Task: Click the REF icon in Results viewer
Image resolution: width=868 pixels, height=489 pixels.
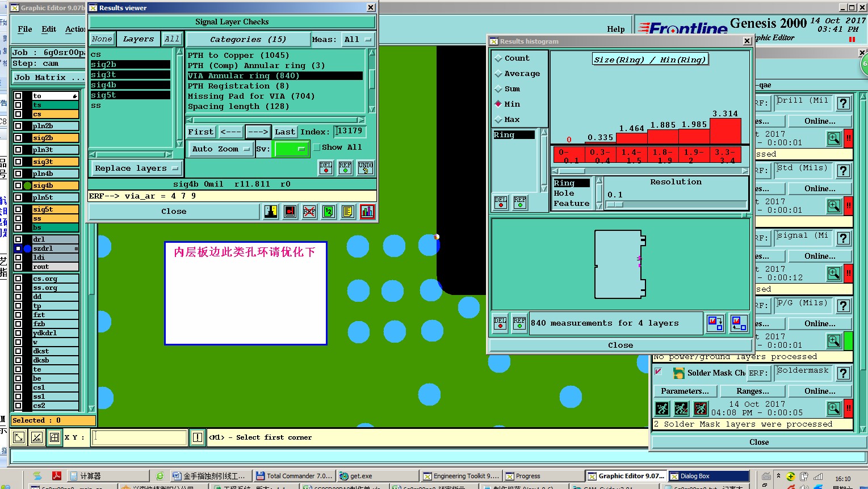Action: [345, 168]
